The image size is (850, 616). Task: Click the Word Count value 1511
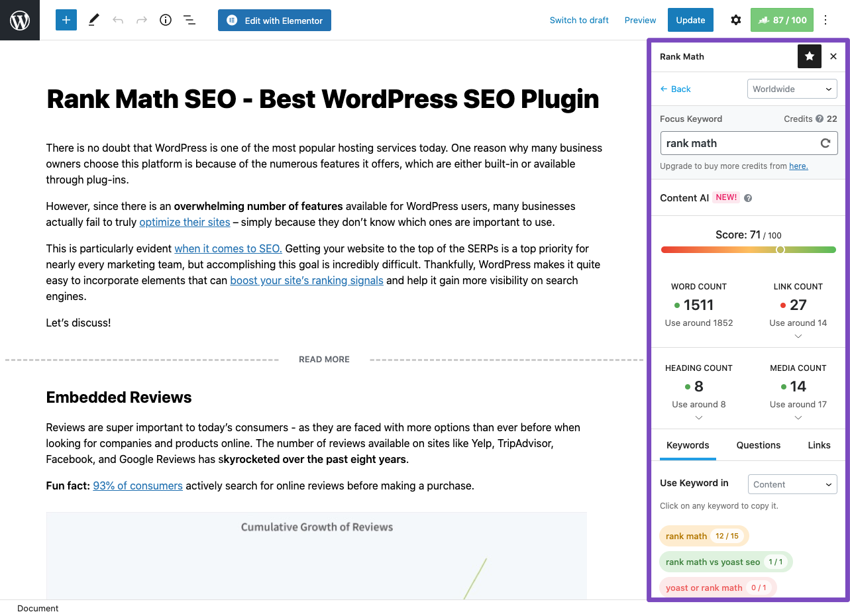coord(699,305)
